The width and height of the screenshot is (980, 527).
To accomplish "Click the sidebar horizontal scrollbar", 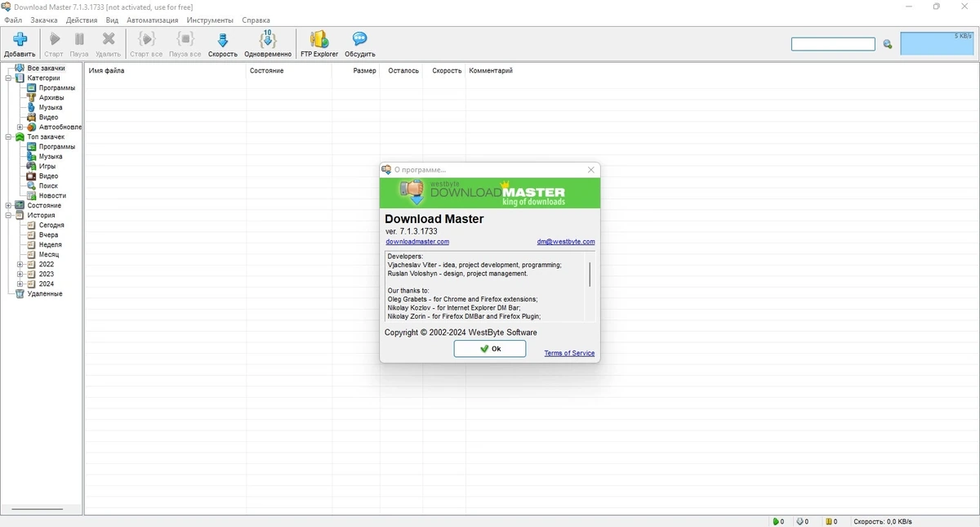I will (x=38, y=509).
